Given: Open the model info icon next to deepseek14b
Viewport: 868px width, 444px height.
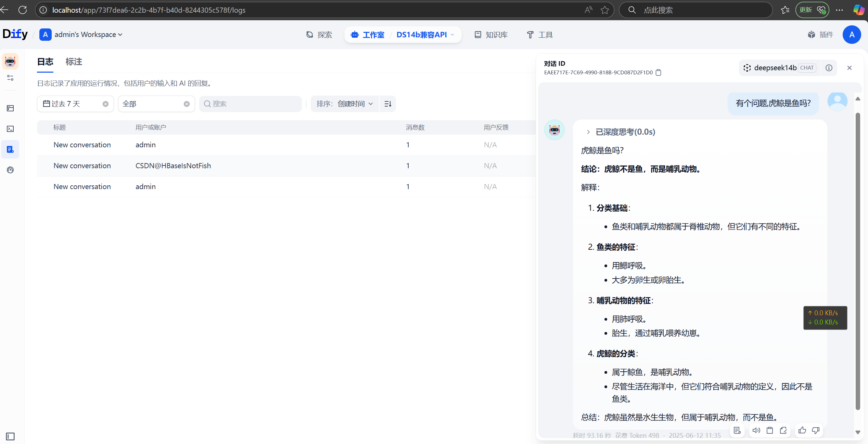Looking at the screenshot, I should [x=829, y=68].
